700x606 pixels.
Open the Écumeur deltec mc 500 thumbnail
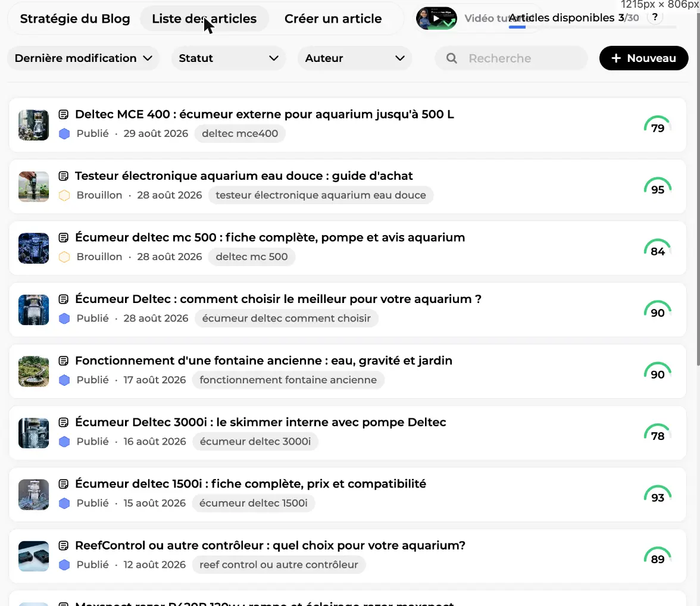pos(33,248)
